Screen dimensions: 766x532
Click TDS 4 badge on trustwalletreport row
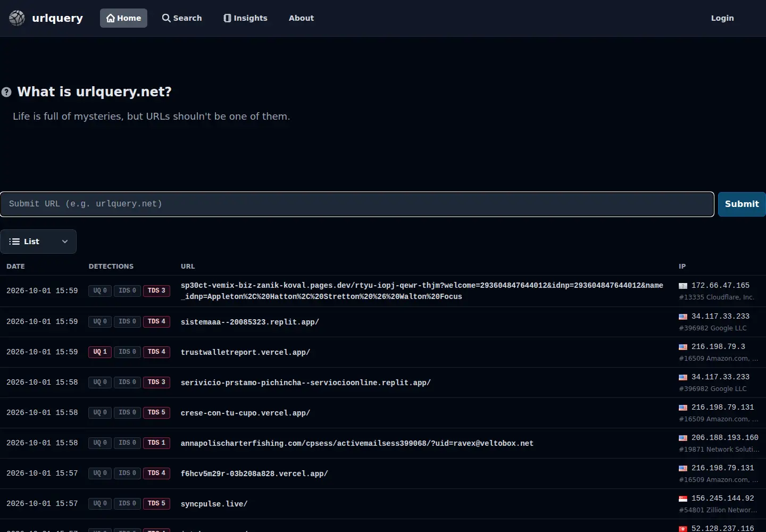pos(156,352)
